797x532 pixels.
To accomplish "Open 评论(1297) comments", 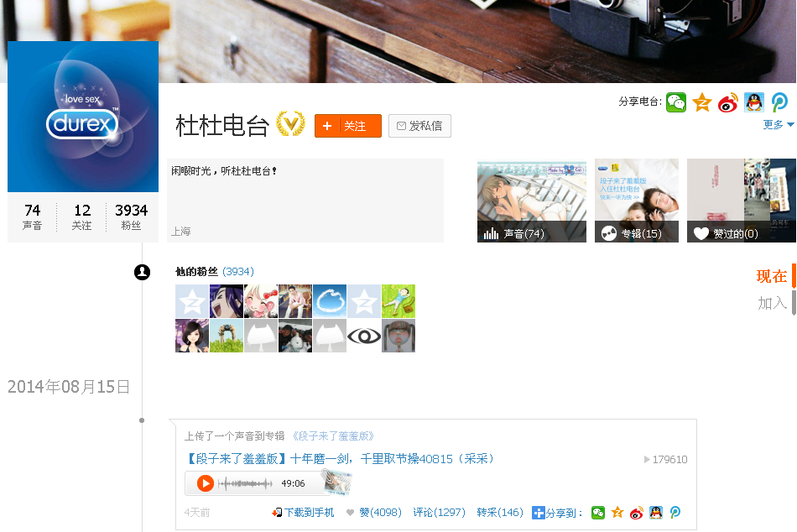I will (x=439, y=513).
